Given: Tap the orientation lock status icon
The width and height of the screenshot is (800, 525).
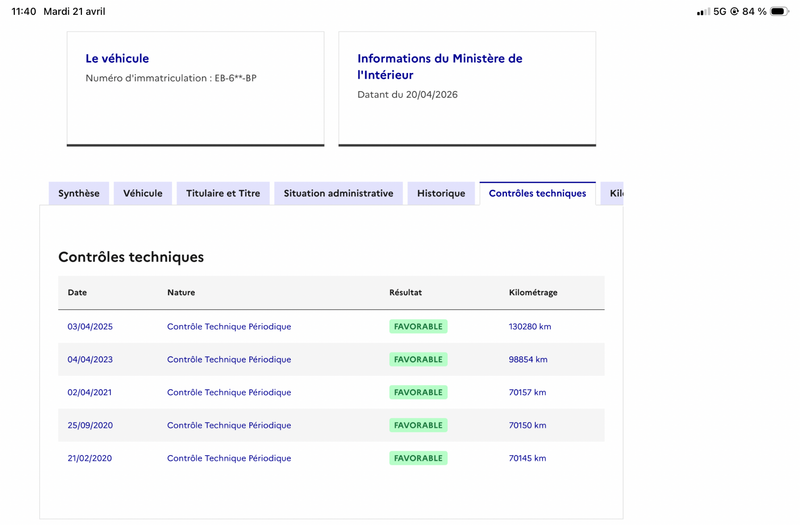Looking at the screenshot, I should (x=734, y=11).
